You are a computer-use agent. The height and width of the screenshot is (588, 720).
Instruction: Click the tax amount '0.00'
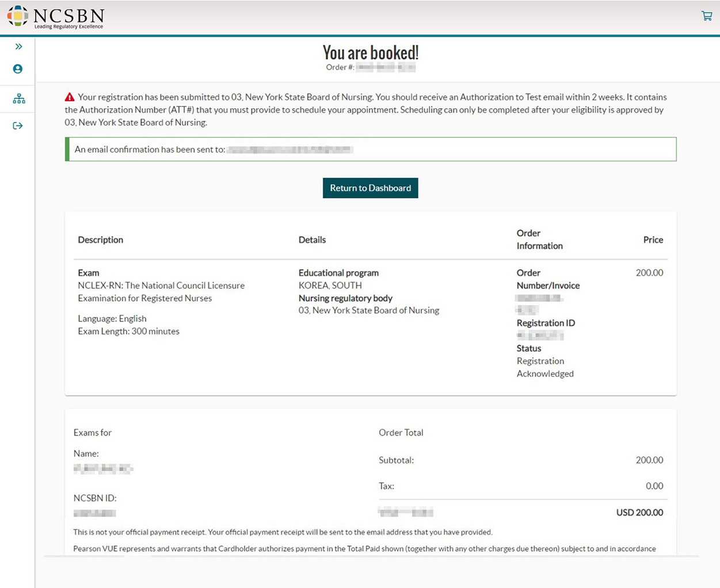point(654,486)
